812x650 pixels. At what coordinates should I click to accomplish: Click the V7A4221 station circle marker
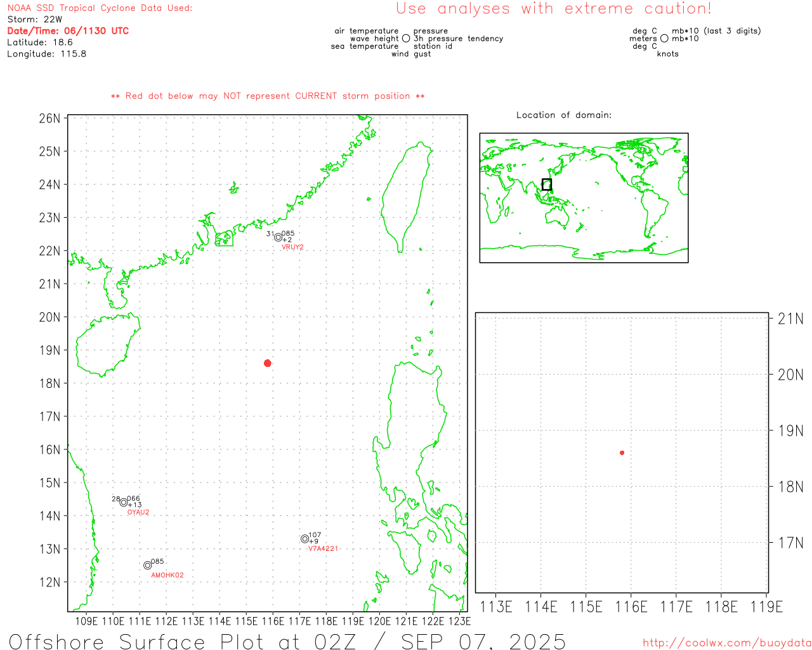coord(305,539)
